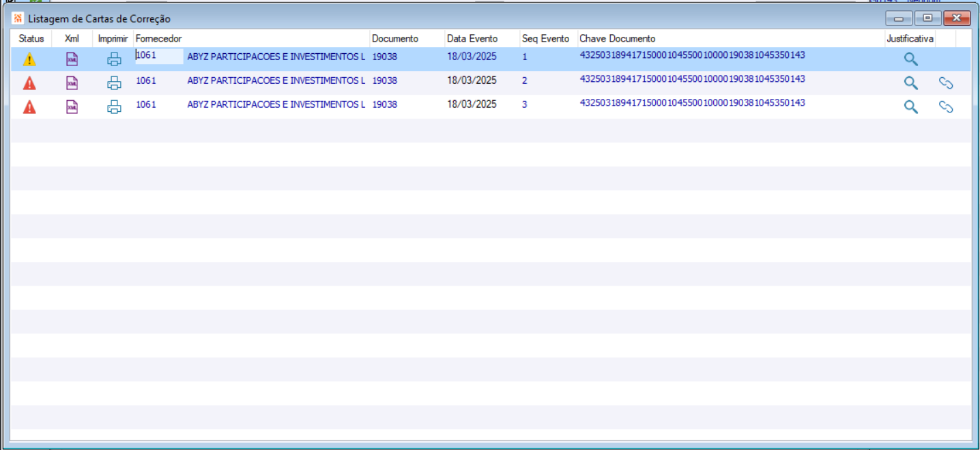Maximize the Listagem de Cartas de Correção window
This screenshot has height=450, width=980.
click(927, 18)
